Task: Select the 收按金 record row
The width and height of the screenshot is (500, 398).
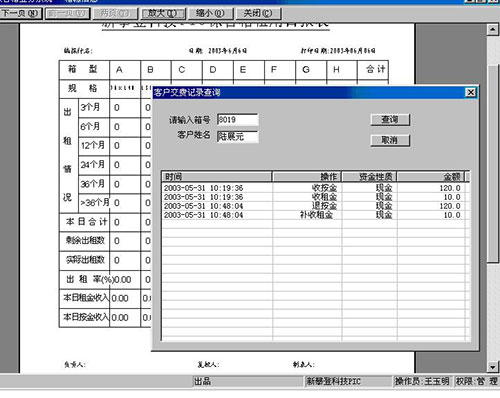Action: point(315,188)
